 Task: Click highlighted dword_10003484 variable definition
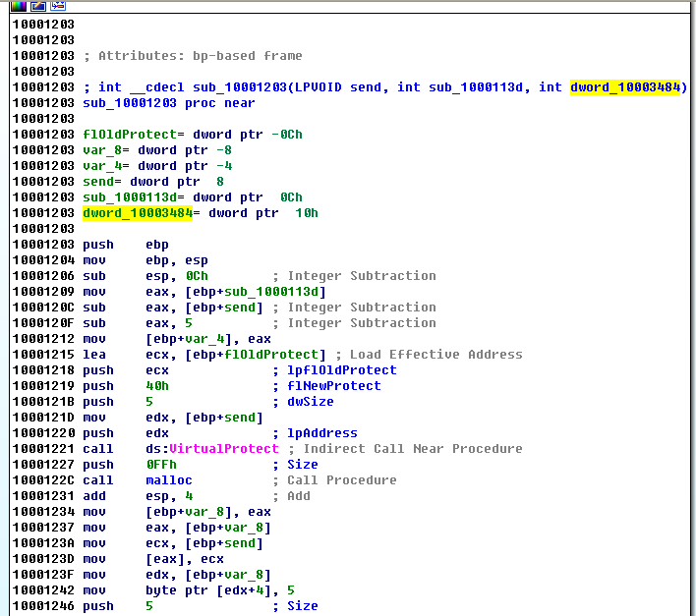tap(138, 213)
